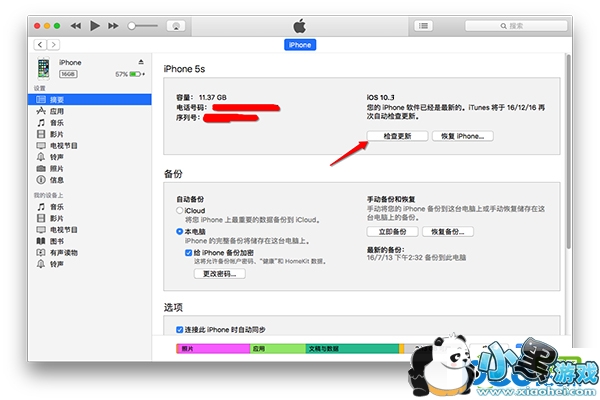Open 照片 in the sidebar

tap(90, 168)
